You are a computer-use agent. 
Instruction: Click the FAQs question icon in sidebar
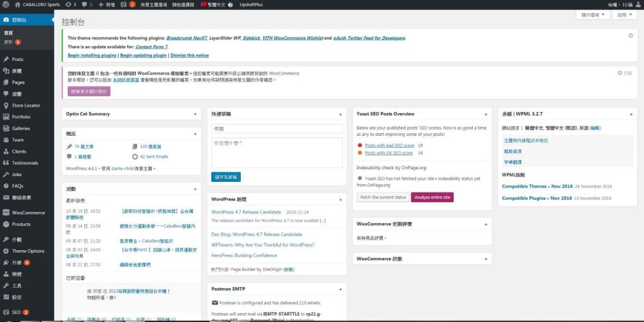click(x=6, y=186)
